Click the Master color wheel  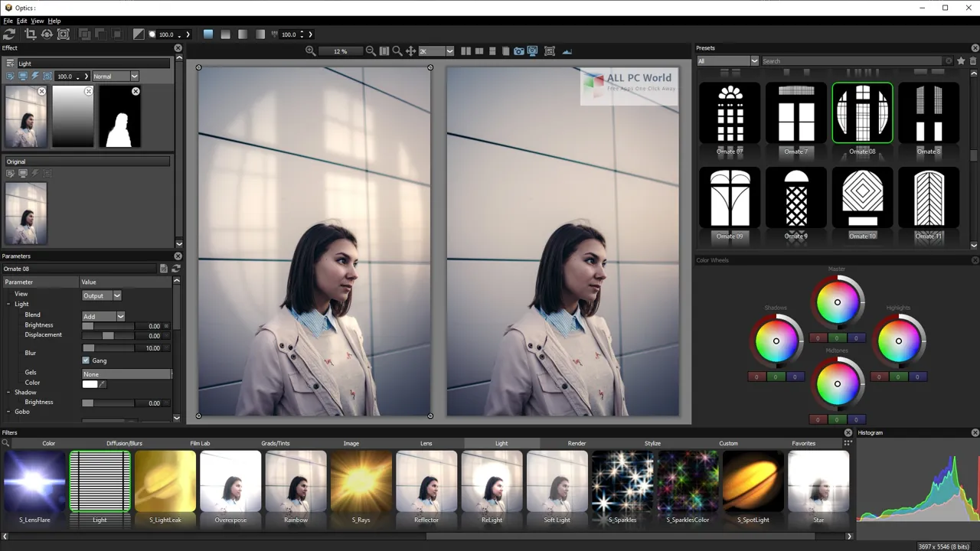point(837,302)
